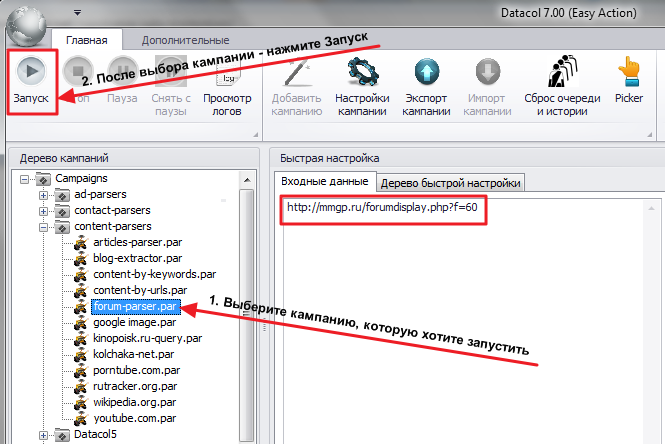Open Дерево быстрой настройки tab

click(x=450, y=183)
